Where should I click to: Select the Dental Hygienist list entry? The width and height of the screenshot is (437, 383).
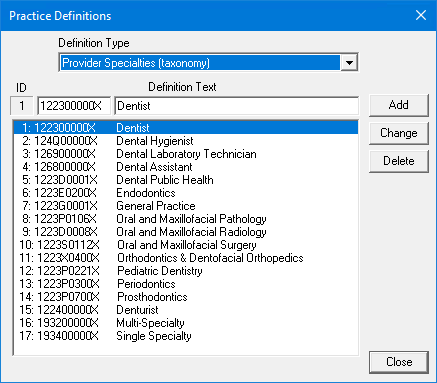tap(186, 141)
